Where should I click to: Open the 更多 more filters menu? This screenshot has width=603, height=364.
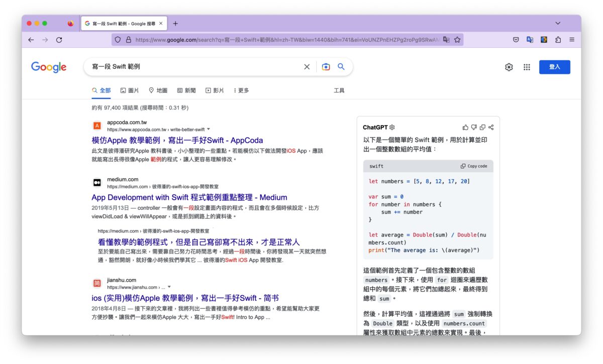[241, 90]
